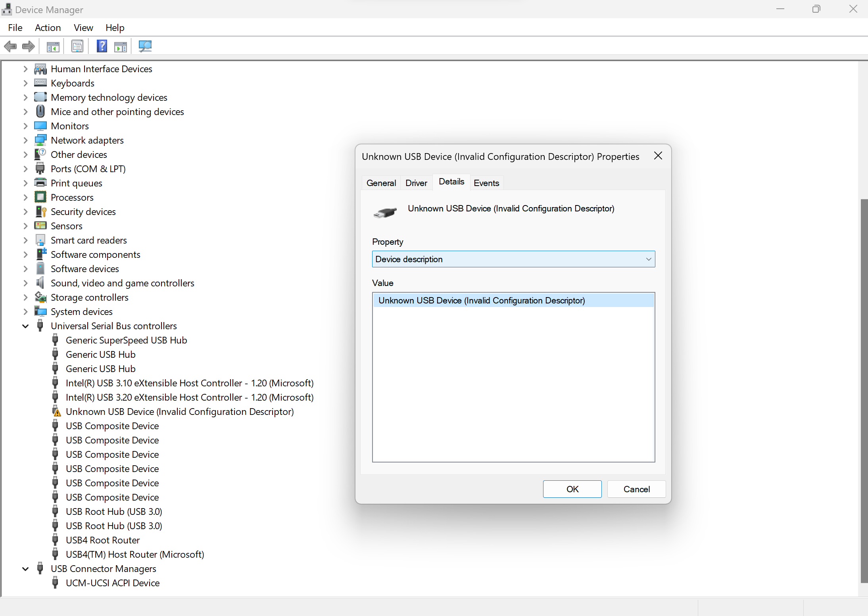Click the blue Help question-mark icon
The height and width of the screenshot is (616, 868).
point(102,46)
